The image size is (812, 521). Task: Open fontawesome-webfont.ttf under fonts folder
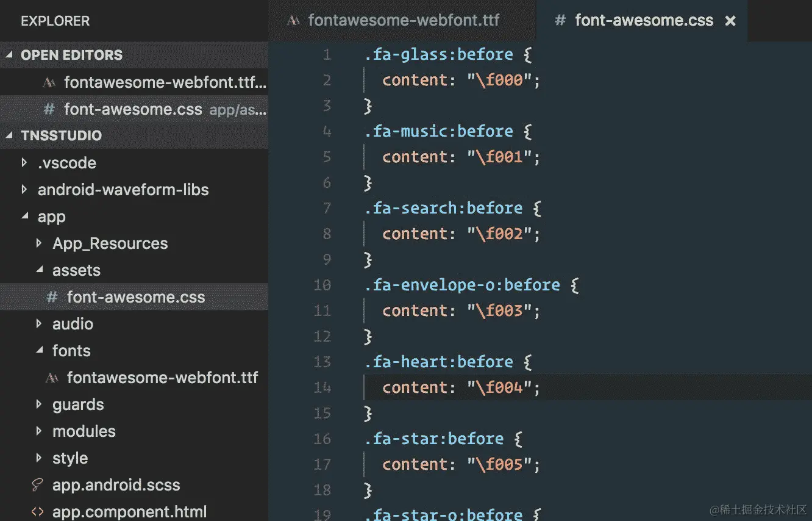pyautogui.click(x=134, y=378)
